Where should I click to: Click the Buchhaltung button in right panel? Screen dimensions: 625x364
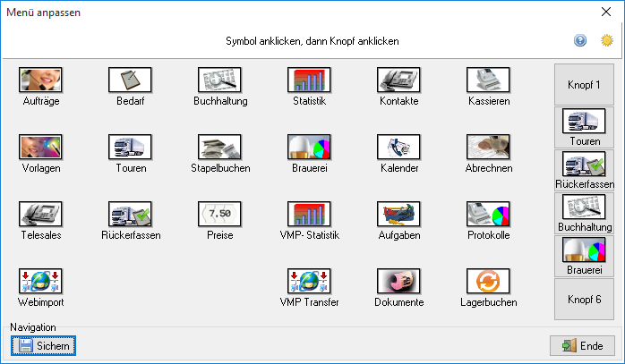click(584, 214)
